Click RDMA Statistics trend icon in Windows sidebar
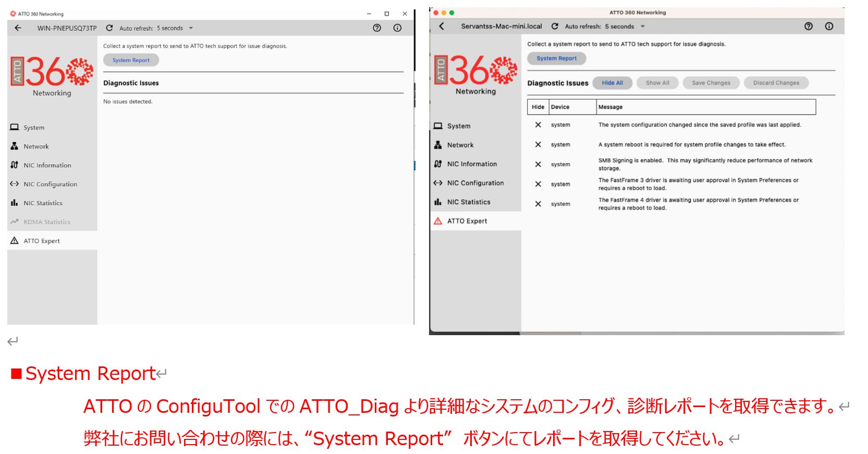The image size is (868, 454). [15, 222]
